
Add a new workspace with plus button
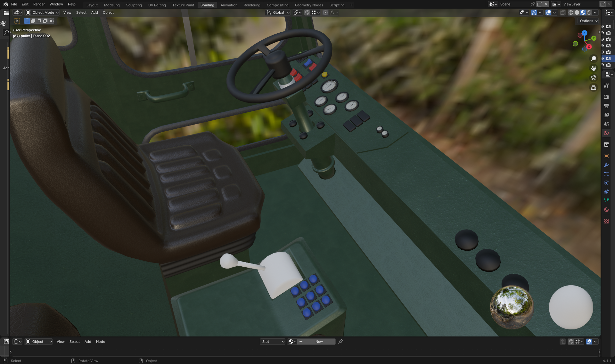click(x=351, y=5)
